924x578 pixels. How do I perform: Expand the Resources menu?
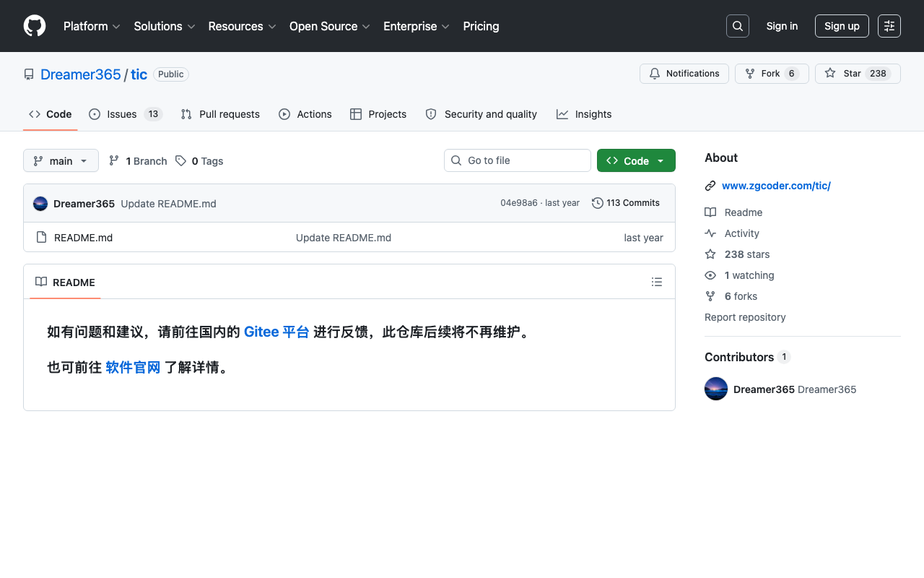tap(243, 26)
